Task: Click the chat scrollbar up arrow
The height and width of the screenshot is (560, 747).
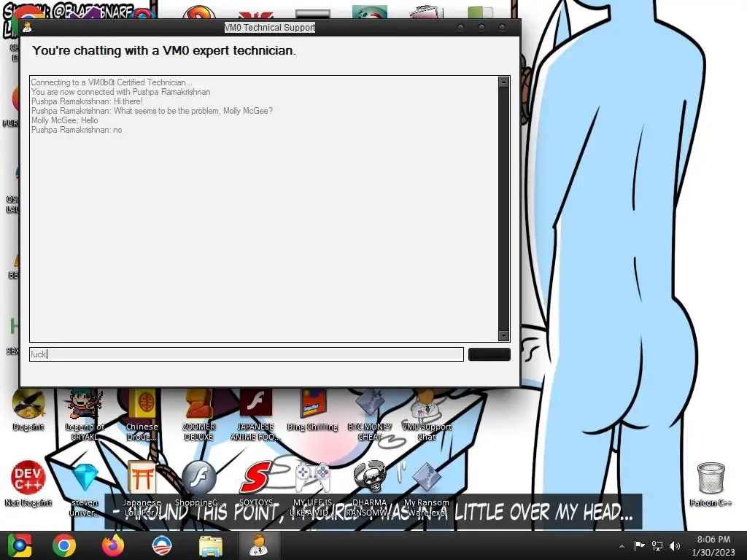Action: coord(503,82)
